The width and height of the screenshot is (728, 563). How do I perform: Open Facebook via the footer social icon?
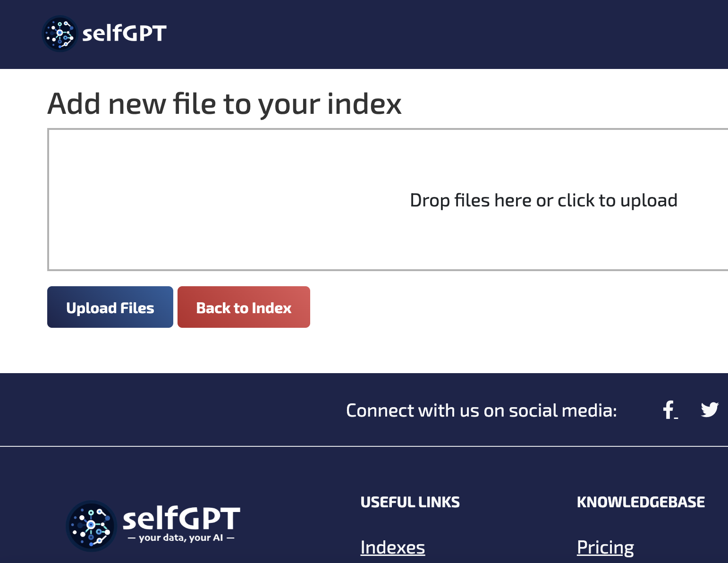[x=669, y=409]
